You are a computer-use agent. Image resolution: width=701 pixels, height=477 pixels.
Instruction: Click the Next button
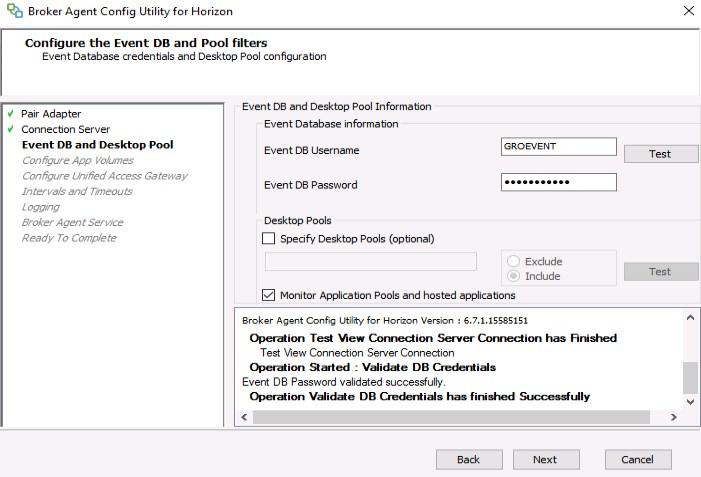click(x=546, y=460)
